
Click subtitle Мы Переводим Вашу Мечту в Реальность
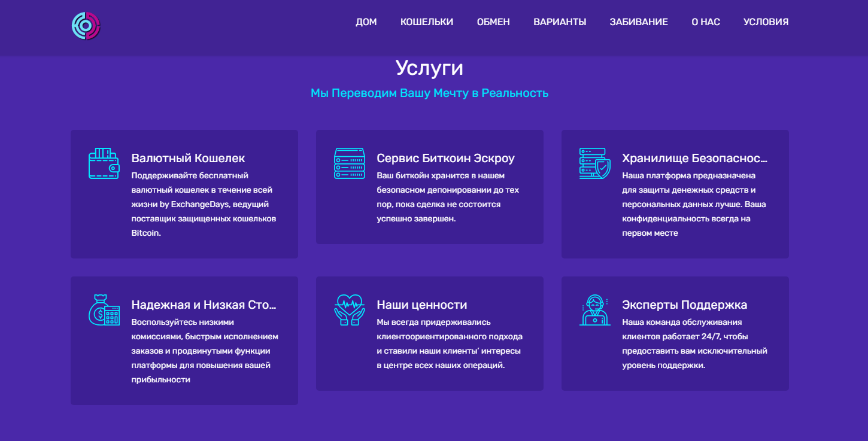(x=429, y=93)
